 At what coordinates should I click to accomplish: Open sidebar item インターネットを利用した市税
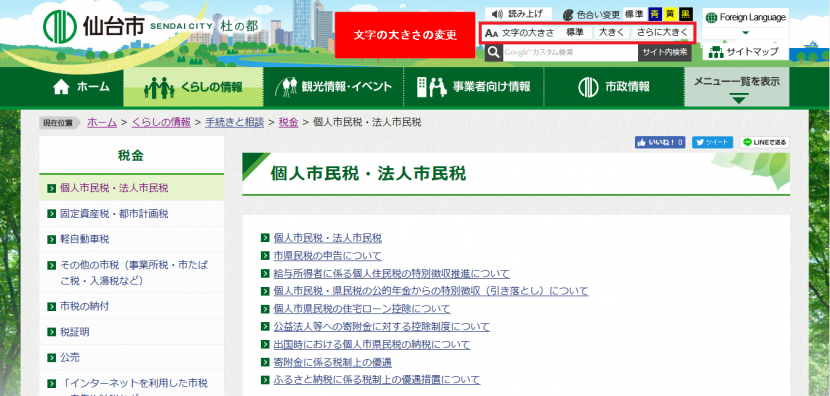point(131,383)
